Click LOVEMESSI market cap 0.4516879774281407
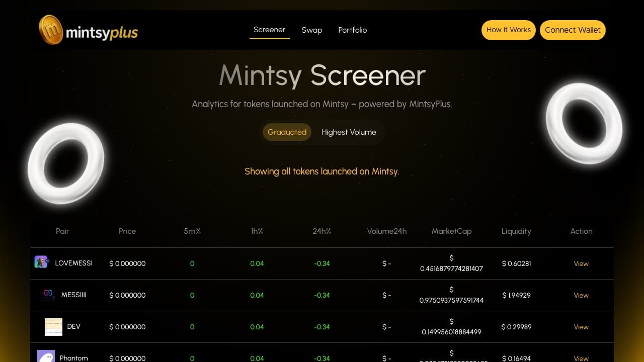 click(452, 263)
